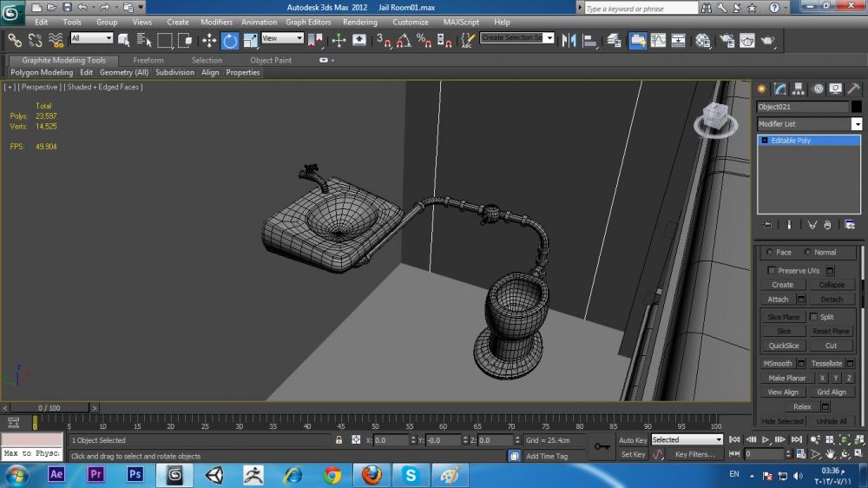Switch to the Freeform ribbon tab
Screen dimensions: 868x488
coord(148,61)
